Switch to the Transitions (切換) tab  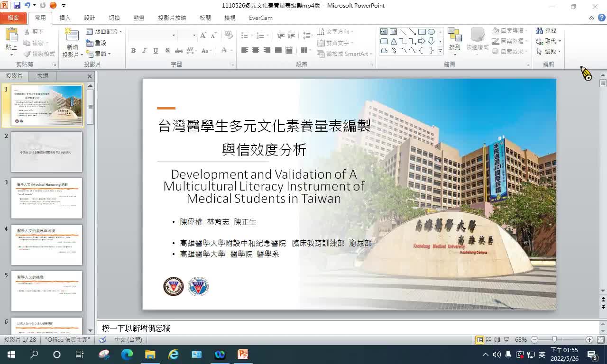(x=114, y=18)
